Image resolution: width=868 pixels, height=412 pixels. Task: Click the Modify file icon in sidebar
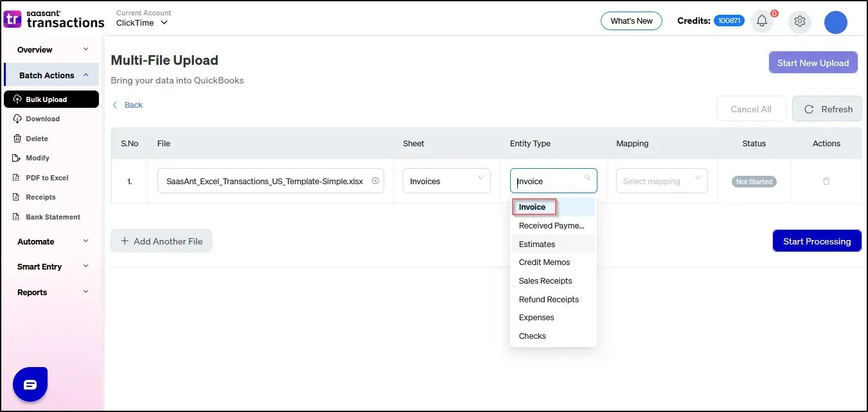17,158
